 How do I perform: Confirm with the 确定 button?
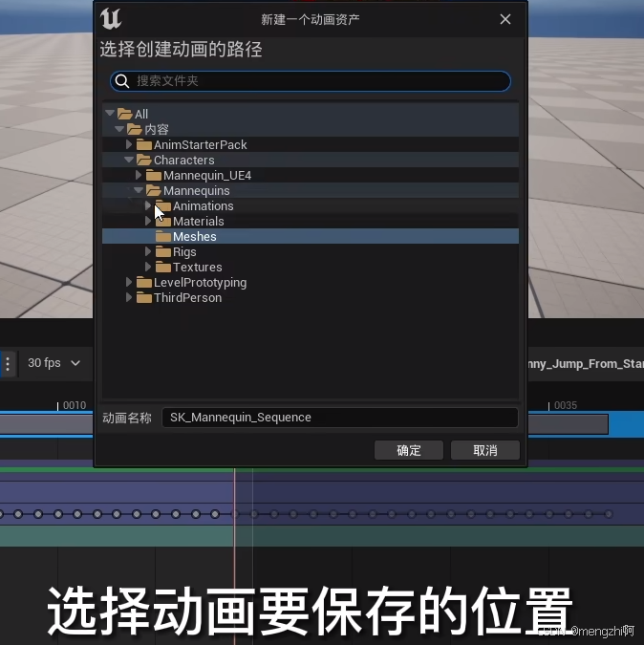[x=409, y=450]
